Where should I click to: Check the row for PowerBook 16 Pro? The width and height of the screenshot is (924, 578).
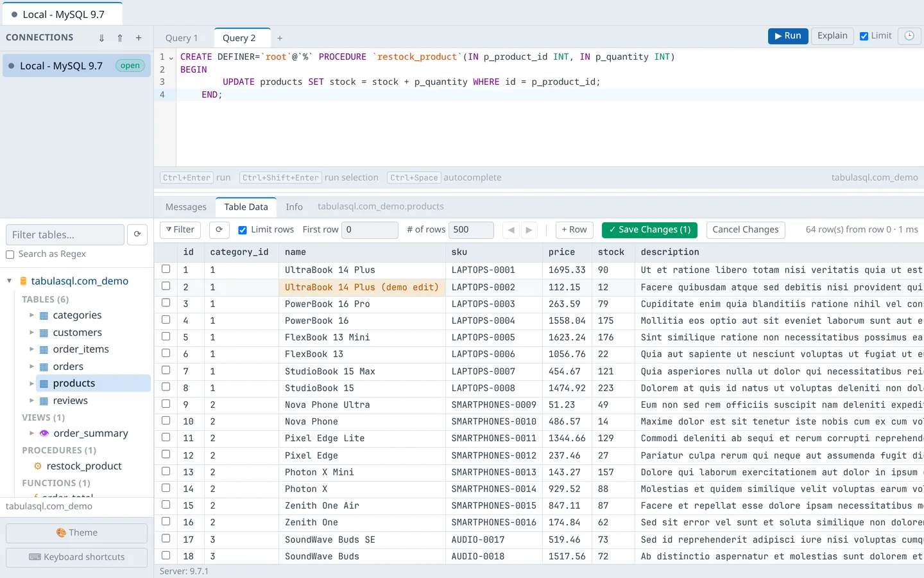coord(166,302)
